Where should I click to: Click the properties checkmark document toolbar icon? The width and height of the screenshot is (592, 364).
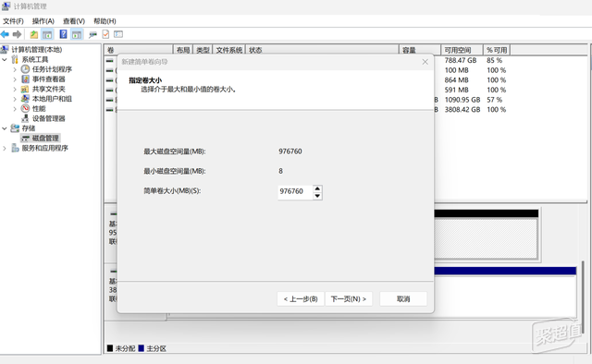click(105, 34)
